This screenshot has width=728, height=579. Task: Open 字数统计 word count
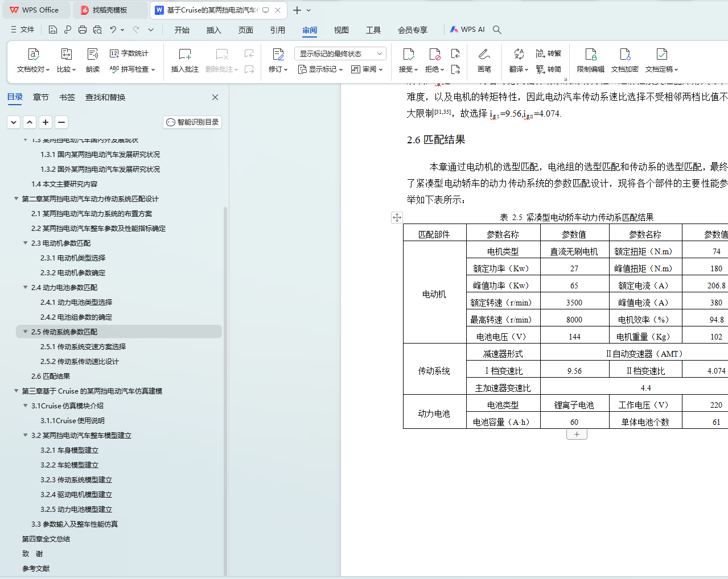coord(129,53)
